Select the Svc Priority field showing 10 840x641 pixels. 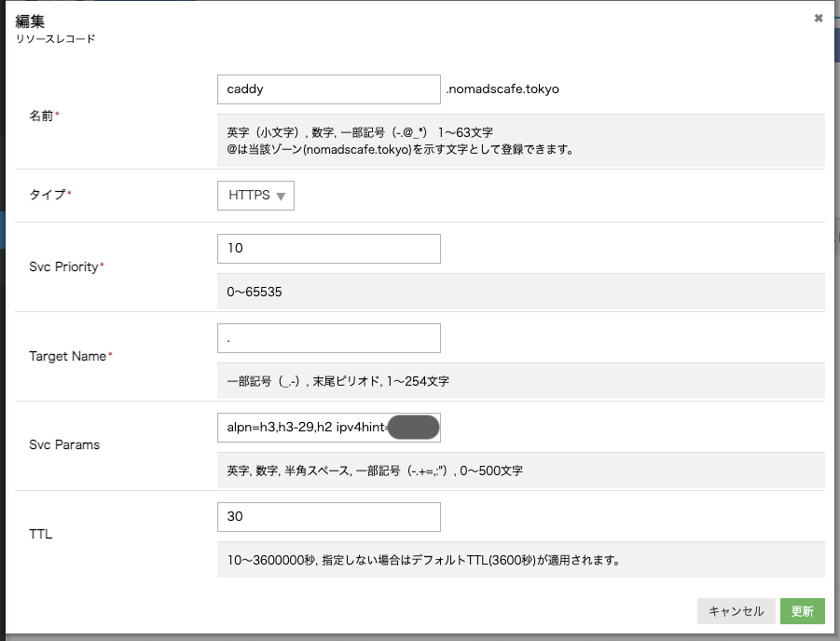pyautogui.click(x=328, y=249)
